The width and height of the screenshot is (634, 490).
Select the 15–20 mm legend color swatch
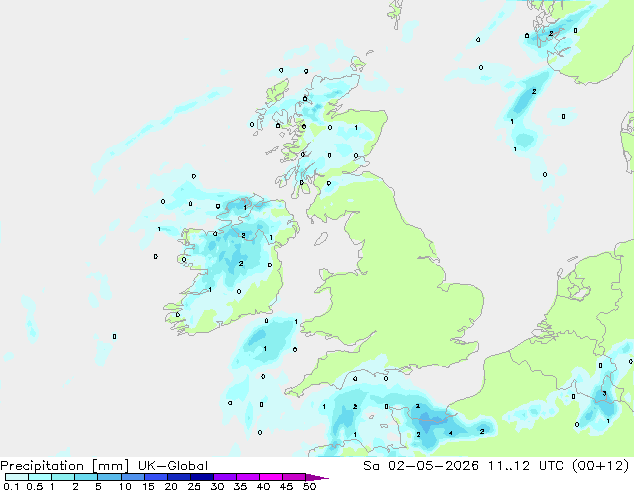coord(156,477)
